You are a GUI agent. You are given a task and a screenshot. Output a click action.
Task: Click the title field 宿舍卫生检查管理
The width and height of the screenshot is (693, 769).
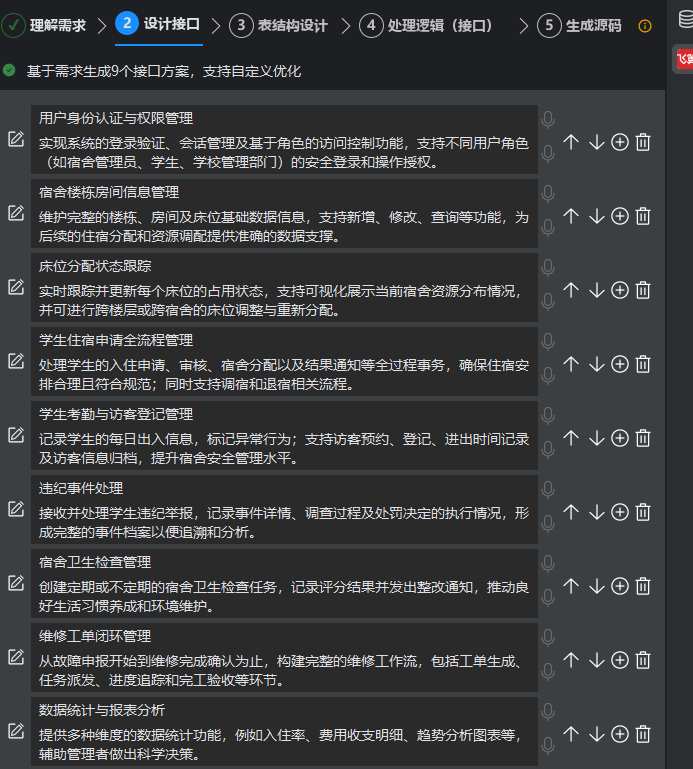pyautogui.click(x=284, y=563)
